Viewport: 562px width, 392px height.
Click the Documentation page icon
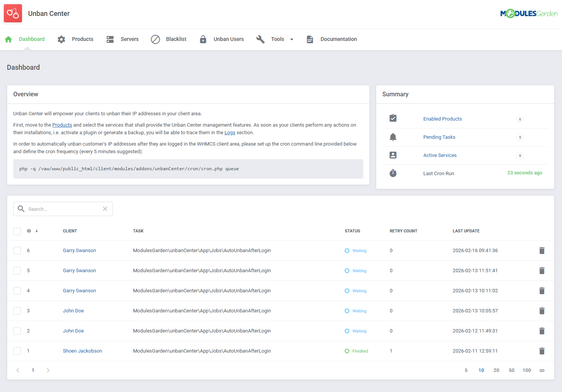tap(310, 39)
